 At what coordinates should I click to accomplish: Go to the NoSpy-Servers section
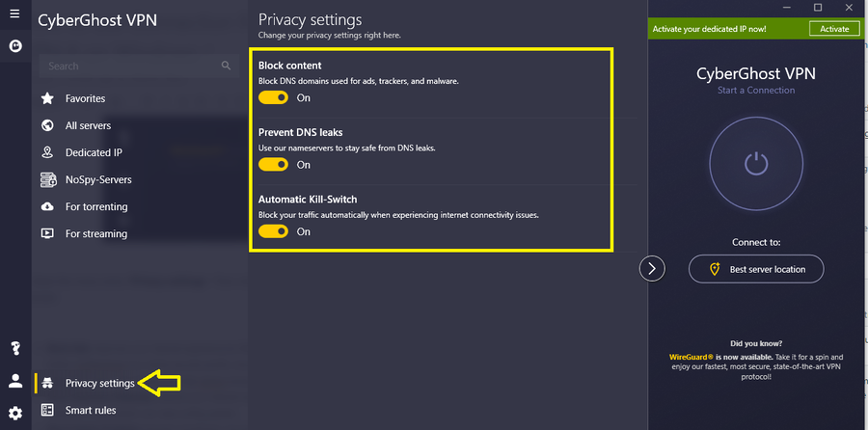[x=98, y=179]
